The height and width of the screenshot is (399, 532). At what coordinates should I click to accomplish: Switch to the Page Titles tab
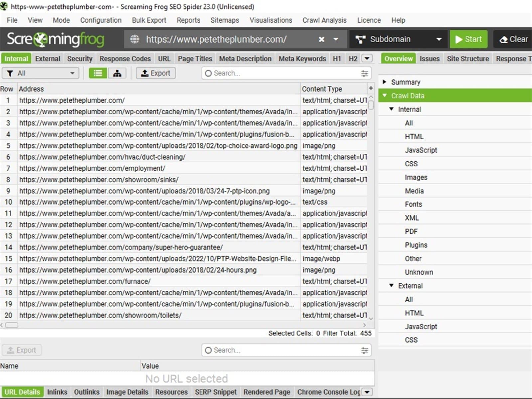pyautogui.click(x=195, y=59)
